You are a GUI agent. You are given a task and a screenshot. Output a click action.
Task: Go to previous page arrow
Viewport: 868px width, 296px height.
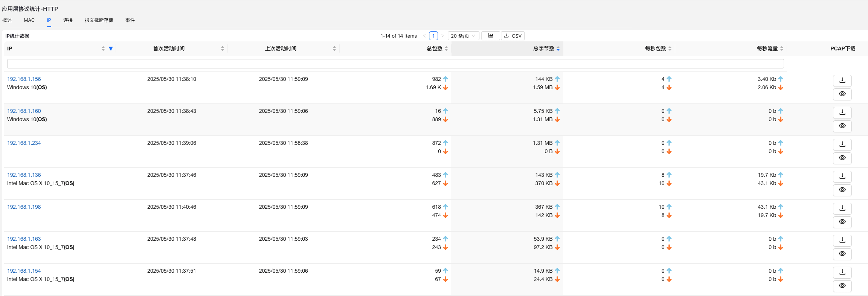(x=424, y=36)
